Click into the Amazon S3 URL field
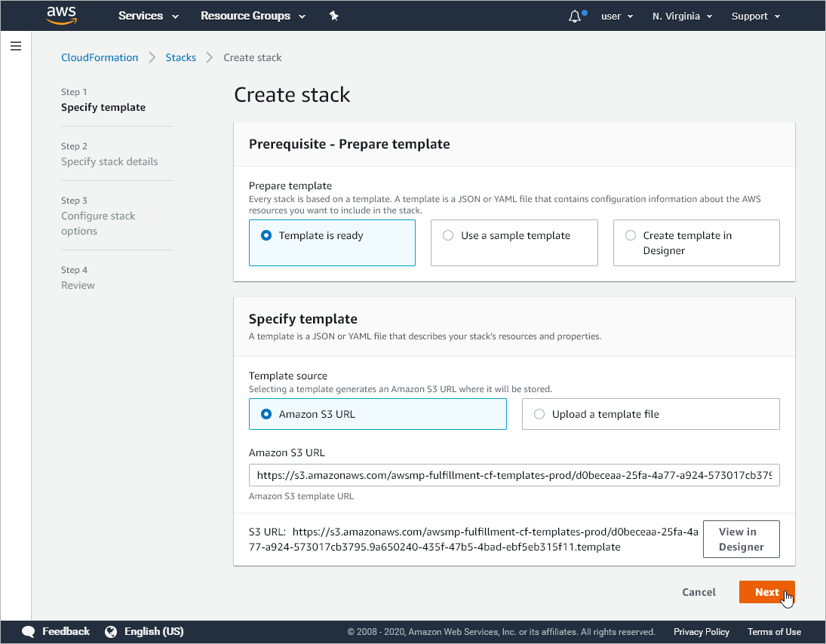 point(514,476)
